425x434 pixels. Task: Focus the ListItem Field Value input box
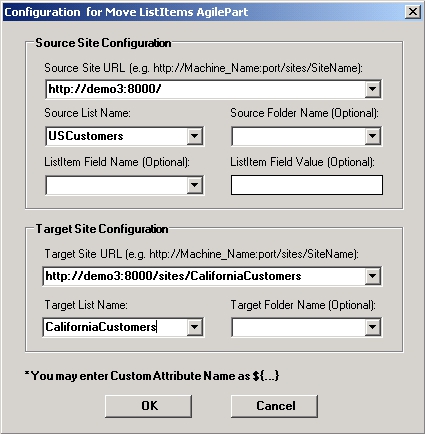(x=307, y=185)
